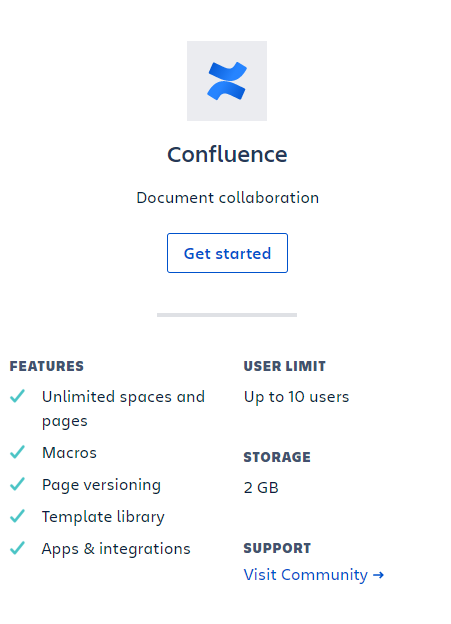Screen dimensions: 451x624
Task: Click the checkmark beside Template library
Action: (18, 516)
